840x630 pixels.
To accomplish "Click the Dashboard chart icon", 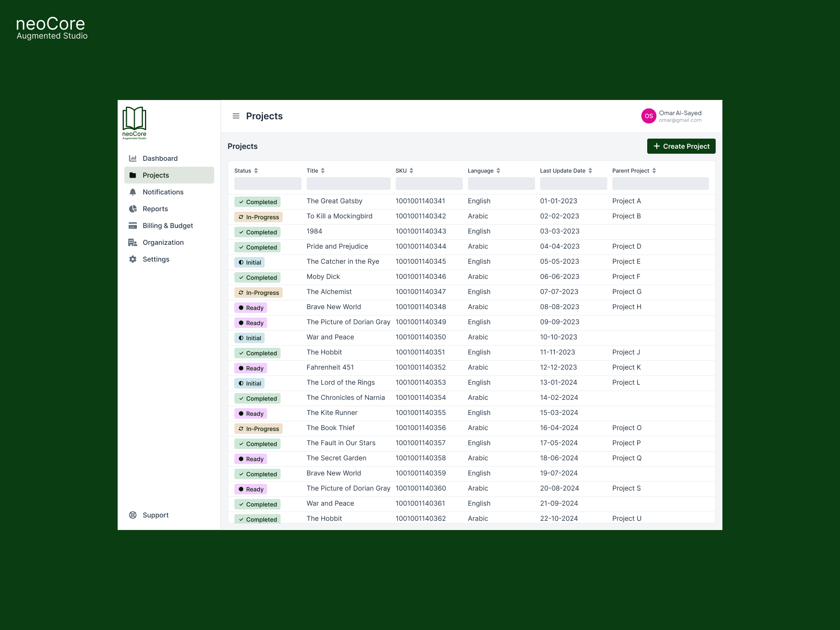I will (133, 158).
